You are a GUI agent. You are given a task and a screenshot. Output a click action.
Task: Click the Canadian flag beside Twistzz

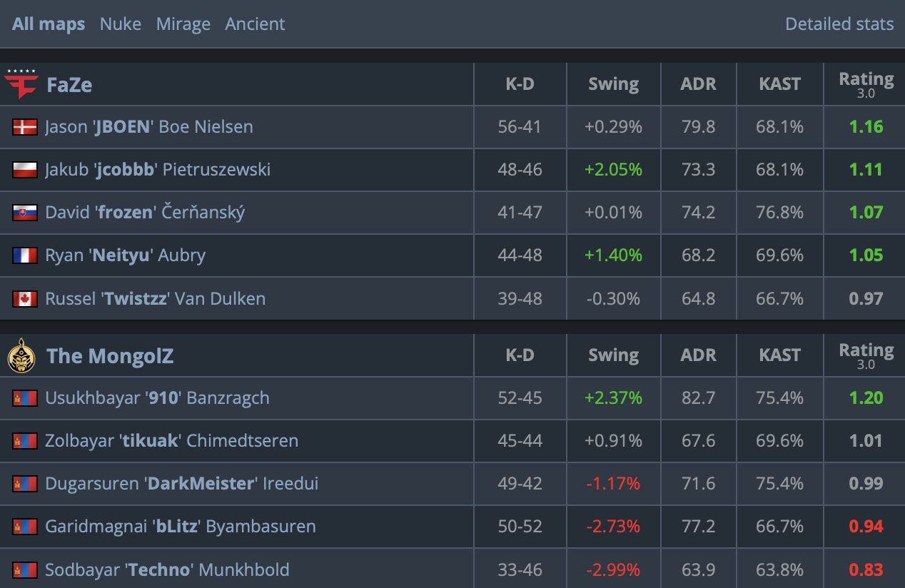pyautogui.click(x=25, y=298)
